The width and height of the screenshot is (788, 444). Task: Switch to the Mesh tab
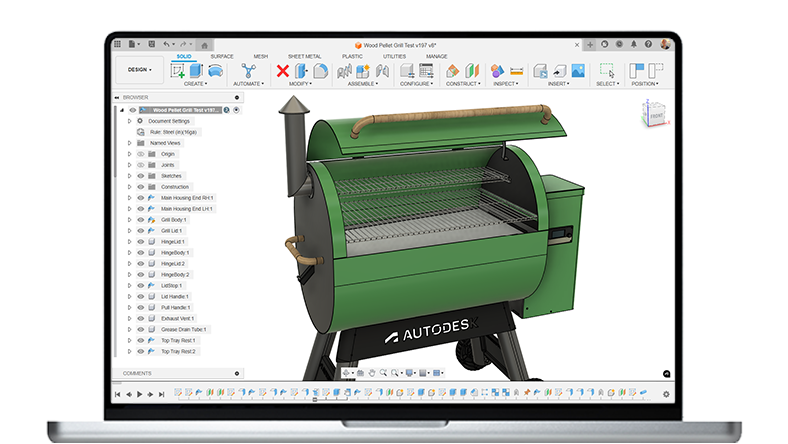[x=260, y=56]
